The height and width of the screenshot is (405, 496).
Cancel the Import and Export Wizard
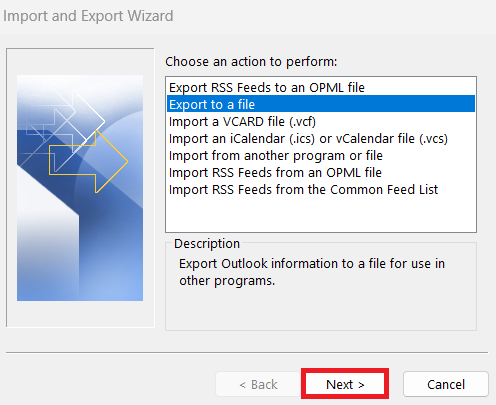446,384
